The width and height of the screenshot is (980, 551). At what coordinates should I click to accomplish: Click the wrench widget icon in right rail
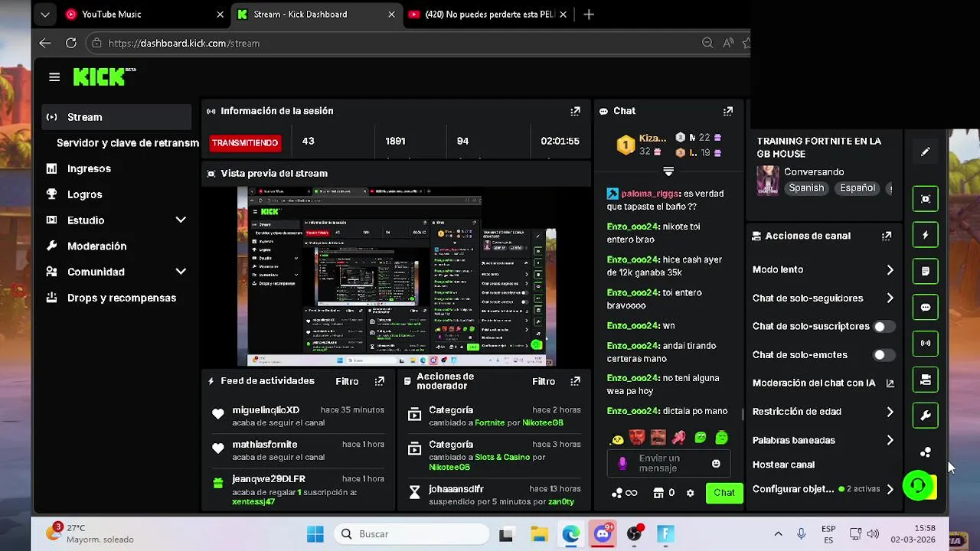(926, 416)
